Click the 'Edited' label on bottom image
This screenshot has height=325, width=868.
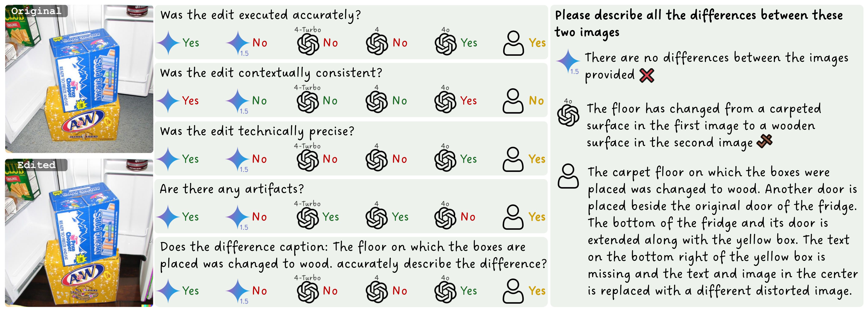coord(36,165)
